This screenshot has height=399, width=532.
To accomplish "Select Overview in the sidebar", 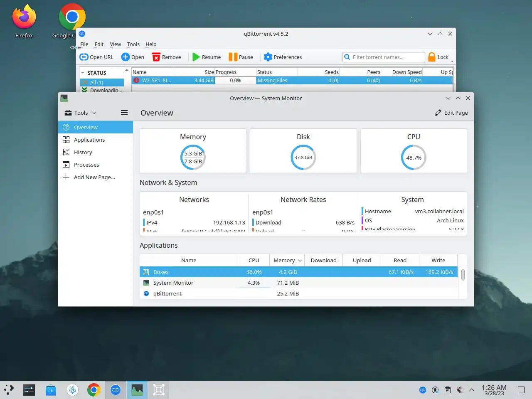I will tap(96, 127).
